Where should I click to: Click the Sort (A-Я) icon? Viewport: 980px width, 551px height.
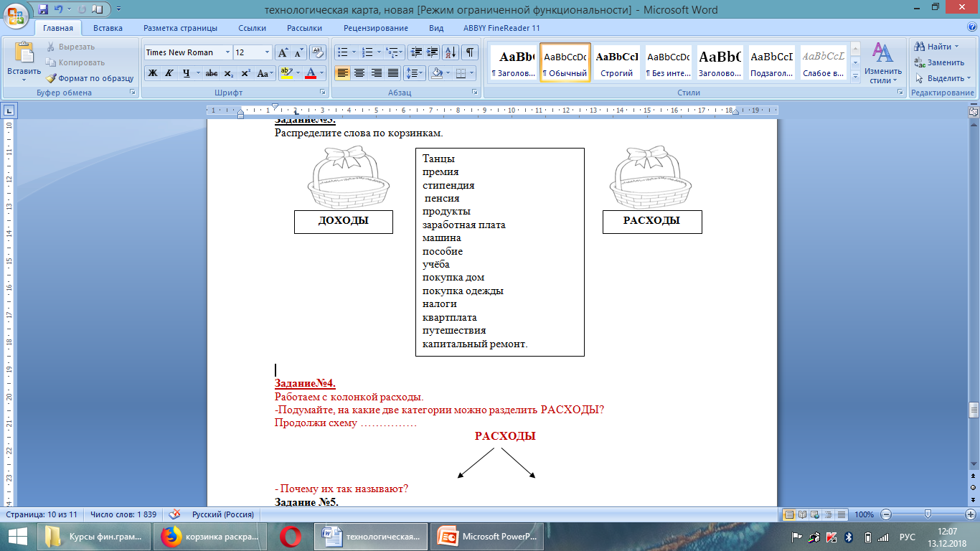pos(451,52)
